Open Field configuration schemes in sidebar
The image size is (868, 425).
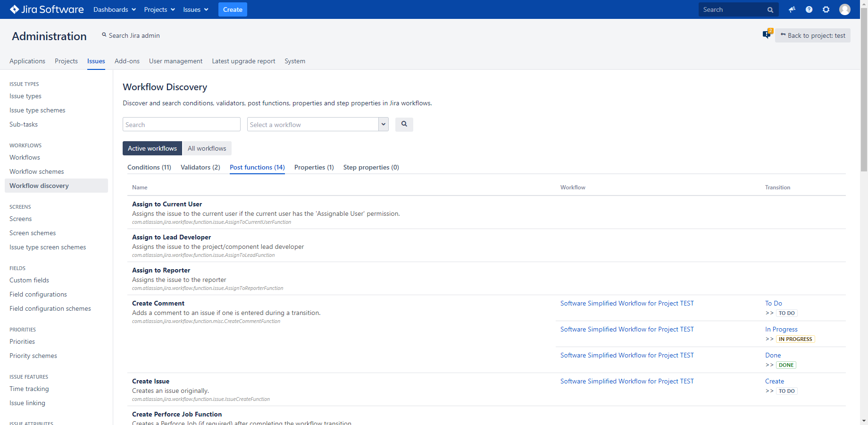(50, 308)
